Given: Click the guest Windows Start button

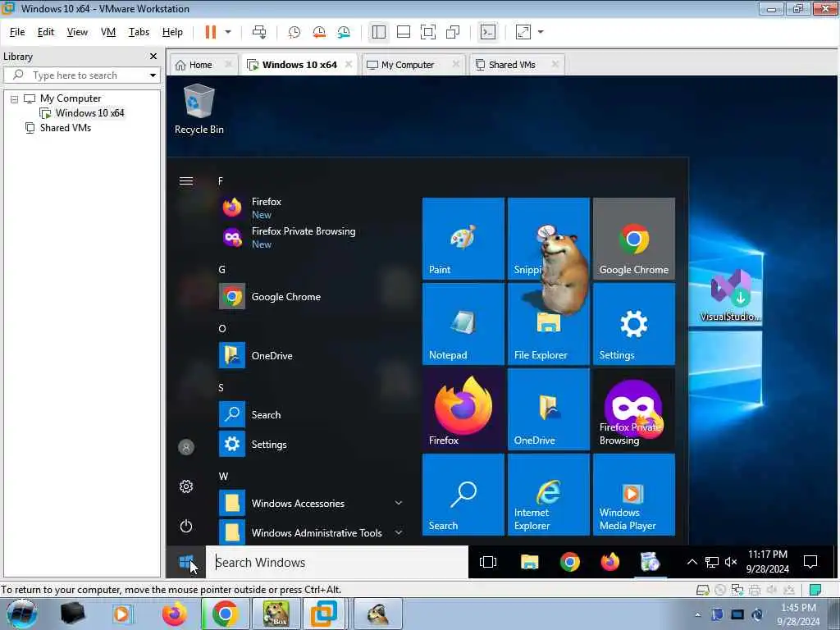Looking at the screenshot, I should coord(186,563).
